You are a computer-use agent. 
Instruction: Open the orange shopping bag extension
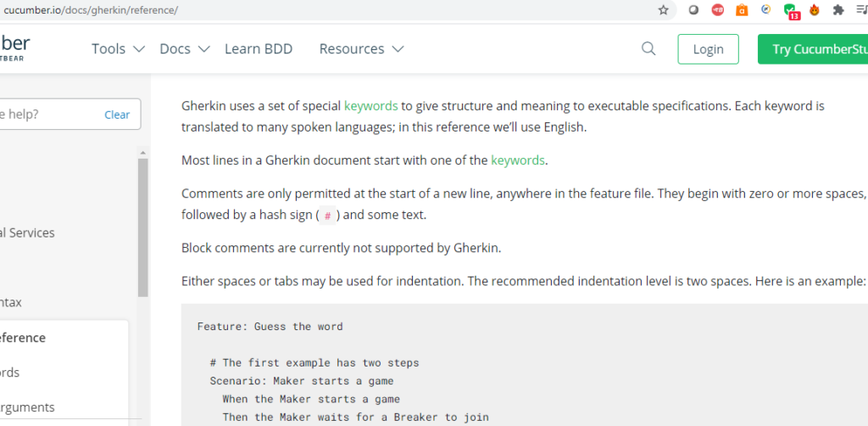[742, 10]
